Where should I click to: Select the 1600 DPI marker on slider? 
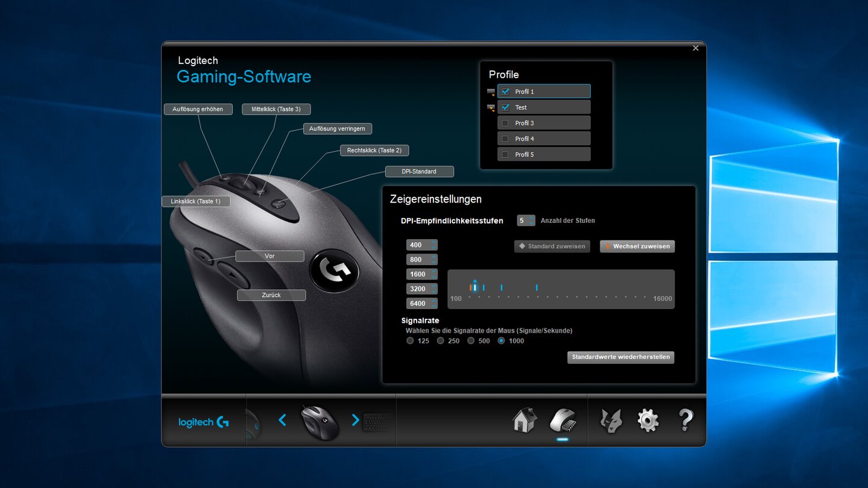483,288
